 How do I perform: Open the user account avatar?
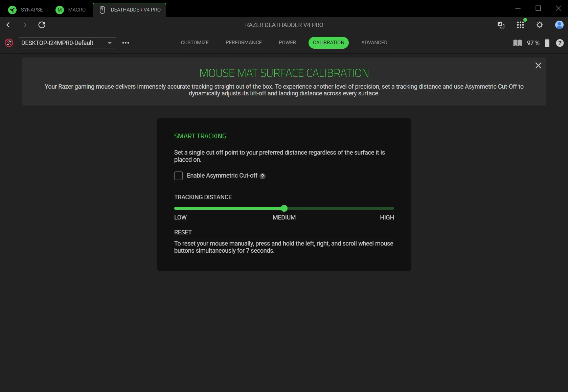559,25
